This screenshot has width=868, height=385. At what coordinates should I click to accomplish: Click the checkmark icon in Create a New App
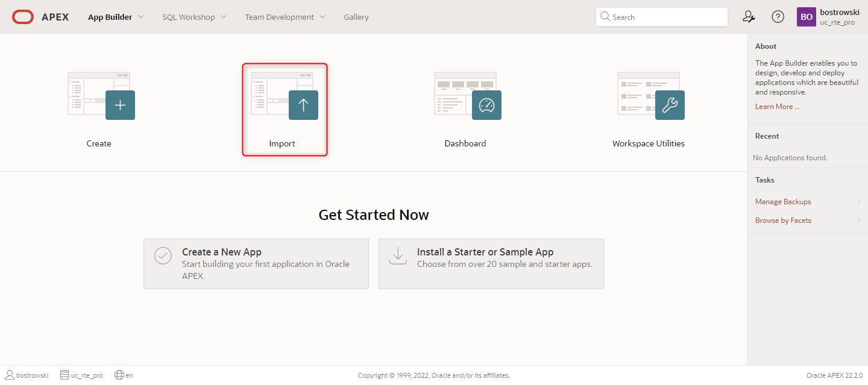tap(163, 255)
